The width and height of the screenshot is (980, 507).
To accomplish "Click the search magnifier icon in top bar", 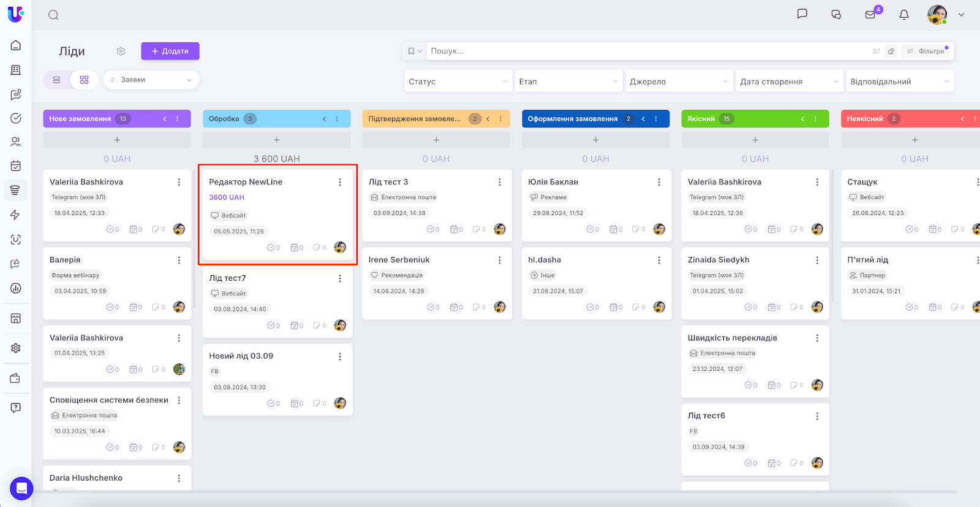I will (x=53, y=15).
